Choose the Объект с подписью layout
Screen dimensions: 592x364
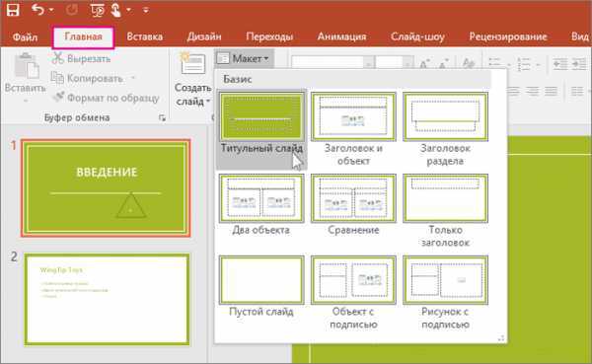click(353, 293)
